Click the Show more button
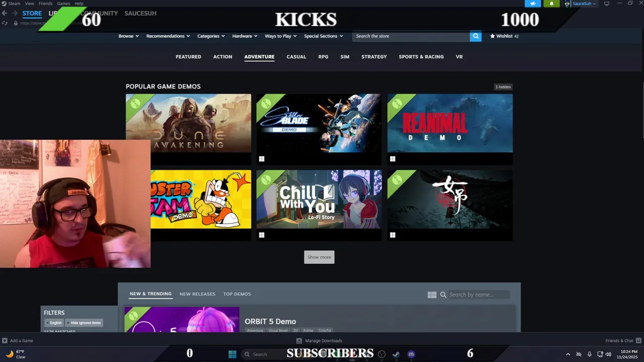 click(319, 257)
